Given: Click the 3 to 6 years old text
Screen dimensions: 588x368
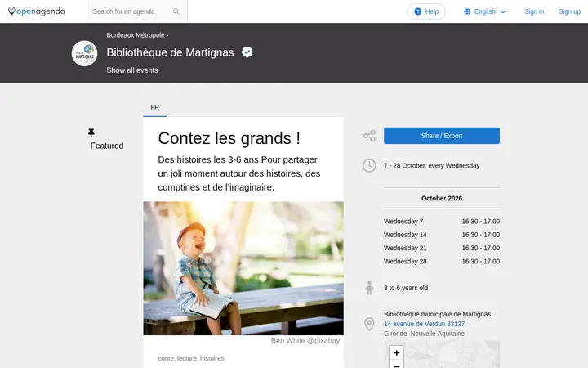Looking at the screenshot, I should pos(406,288).
